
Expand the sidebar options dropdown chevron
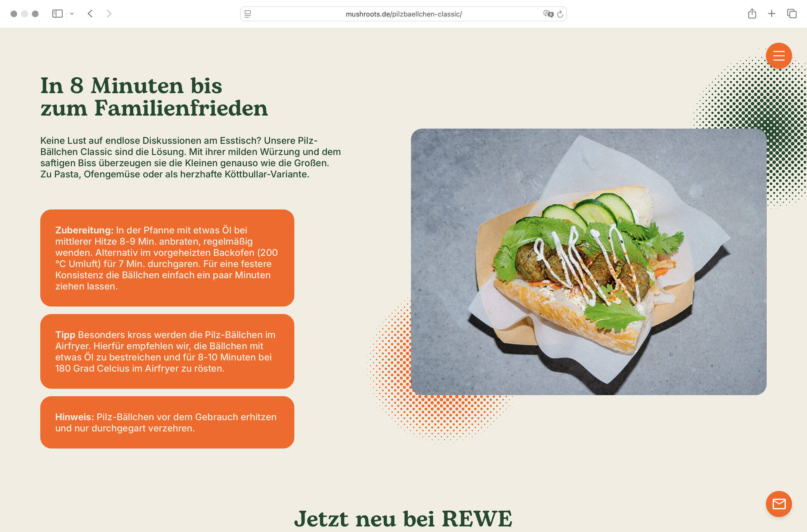tap(72, 14)
